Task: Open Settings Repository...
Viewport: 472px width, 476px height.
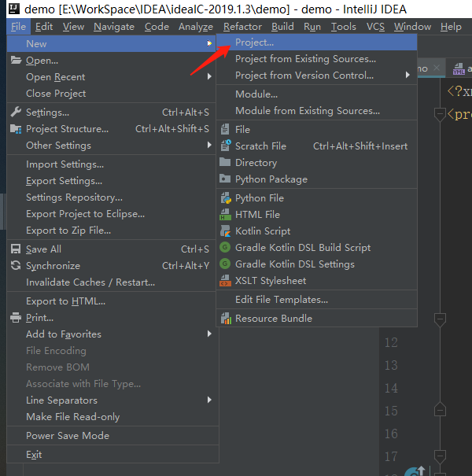Action: [x=111, y=197]
